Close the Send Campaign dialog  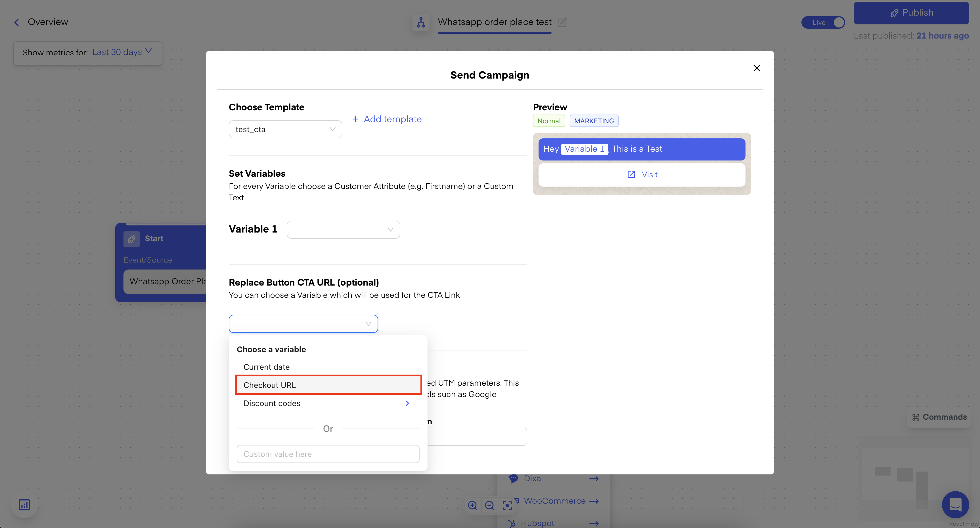click(x=756, y=68)
